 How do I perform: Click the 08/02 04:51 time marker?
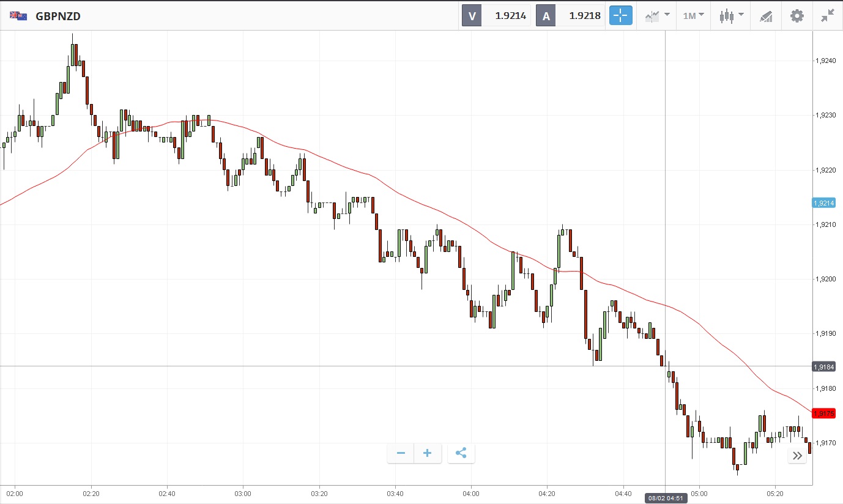pos(666,498)
